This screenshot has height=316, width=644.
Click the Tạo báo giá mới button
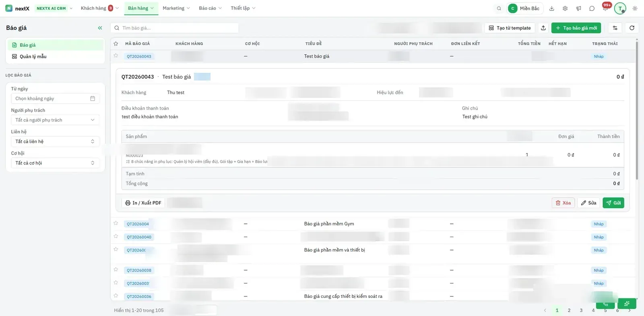576,28
